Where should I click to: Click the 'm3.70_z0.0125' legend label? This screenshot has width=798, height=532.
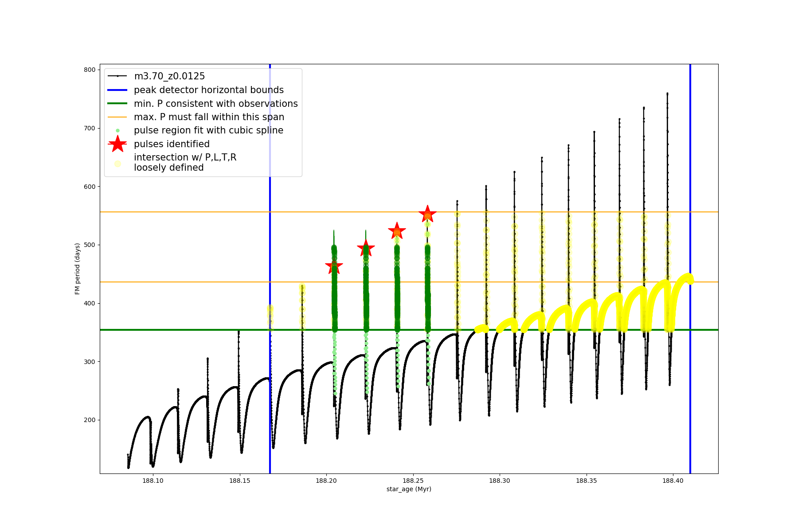[x=169, y=76]
